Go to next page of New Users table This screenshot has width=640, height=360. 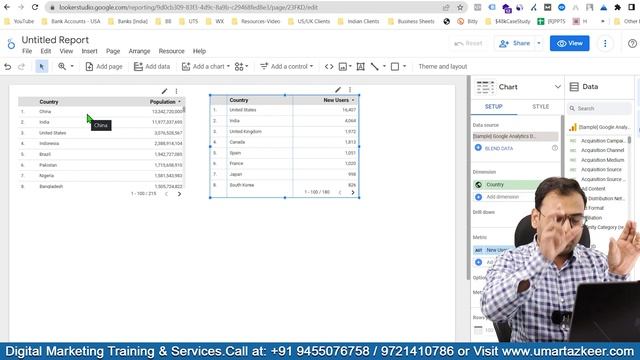click(x=353, y=192)
